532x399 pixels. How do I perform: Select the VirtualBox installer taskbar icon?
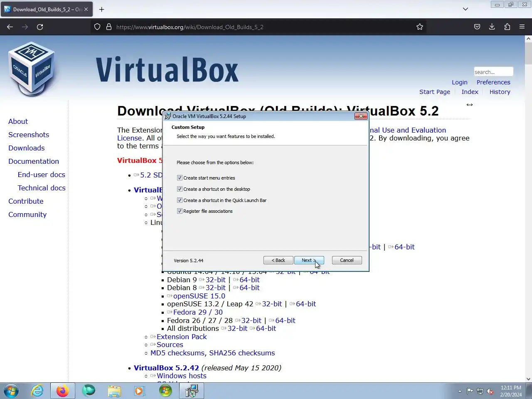click(x=192, y=391)
